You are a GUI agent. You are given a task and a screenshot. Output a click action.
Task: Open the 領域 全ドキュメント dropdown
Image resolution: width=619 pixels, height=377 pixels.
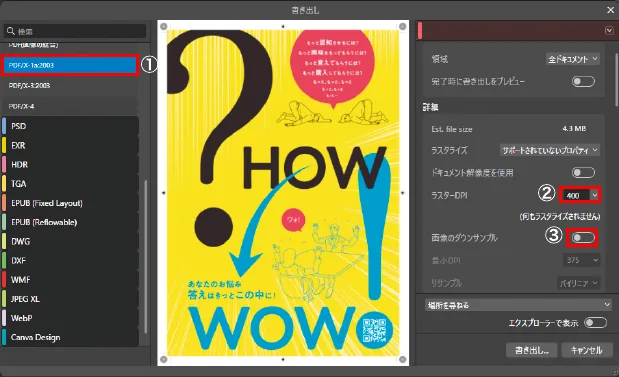point(573,59)
